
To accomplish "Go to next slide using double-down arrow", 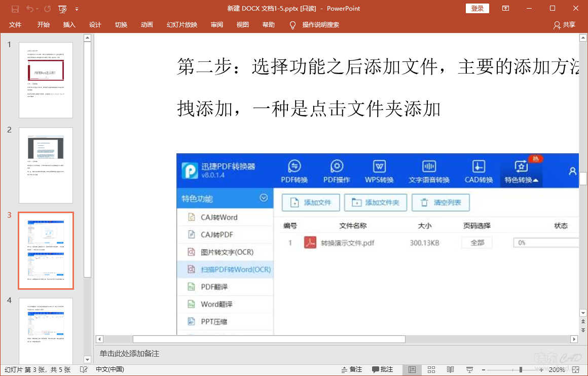I will click(583, 330).
